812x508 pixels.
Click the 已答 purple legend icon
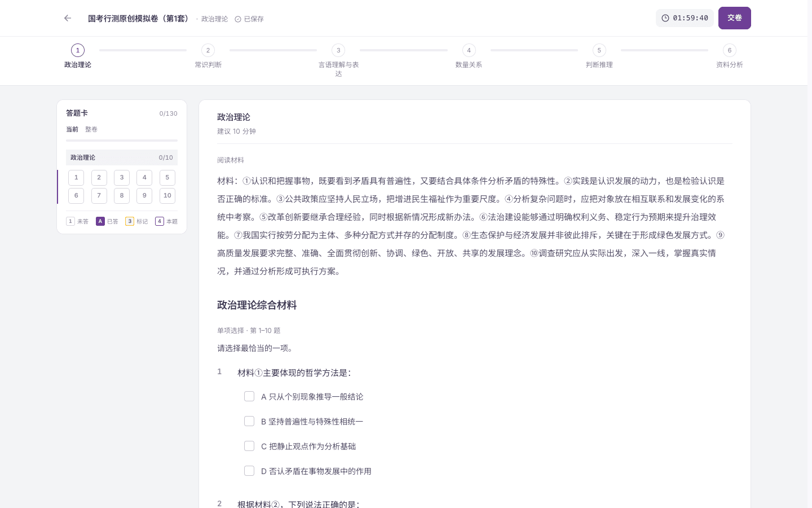click(x=100, y=221)
